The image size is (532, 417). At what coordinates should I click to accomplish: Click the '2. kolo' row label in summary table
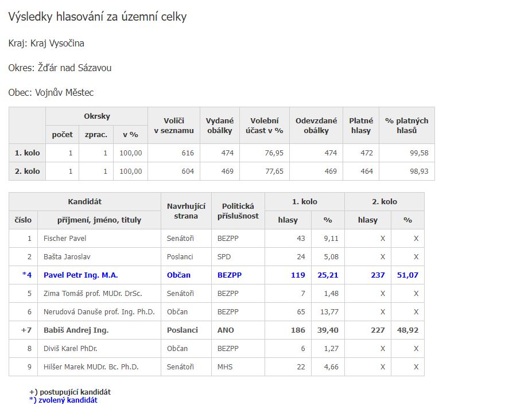27,171
